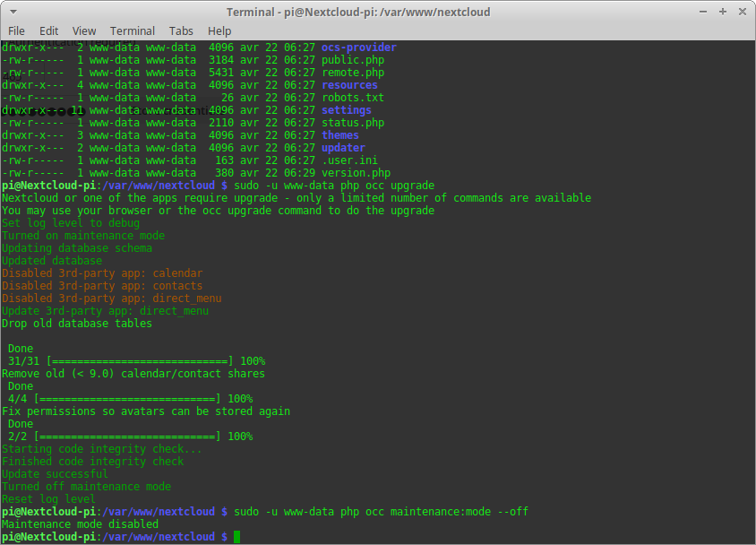The height and width of the screenshot is (545, 756).
Task: Click the cursor at the last prompt
Action: pyautogui.click(x=236, y=536)
